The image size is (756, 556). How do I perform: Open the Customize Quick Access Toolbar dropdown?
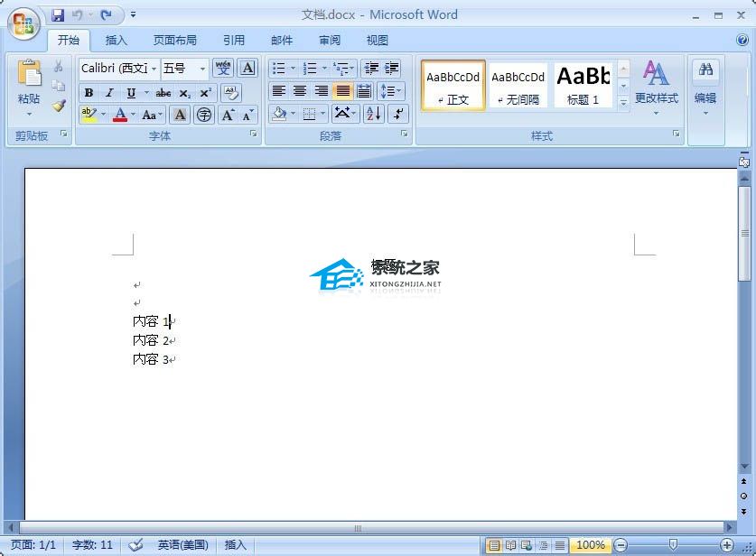[x=133, y=15]
